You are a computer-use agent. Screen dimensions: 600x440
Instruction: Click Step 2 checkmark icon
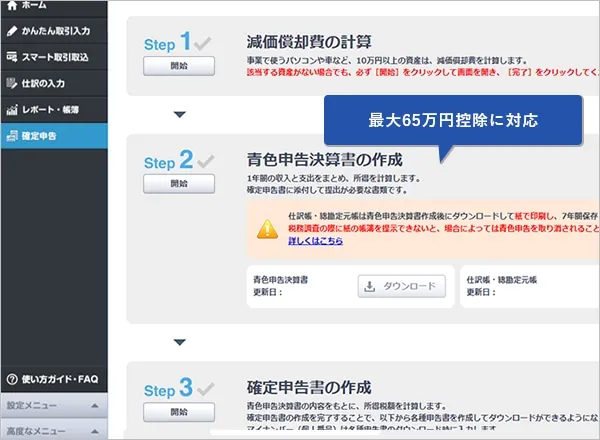(x=206, y=161)
